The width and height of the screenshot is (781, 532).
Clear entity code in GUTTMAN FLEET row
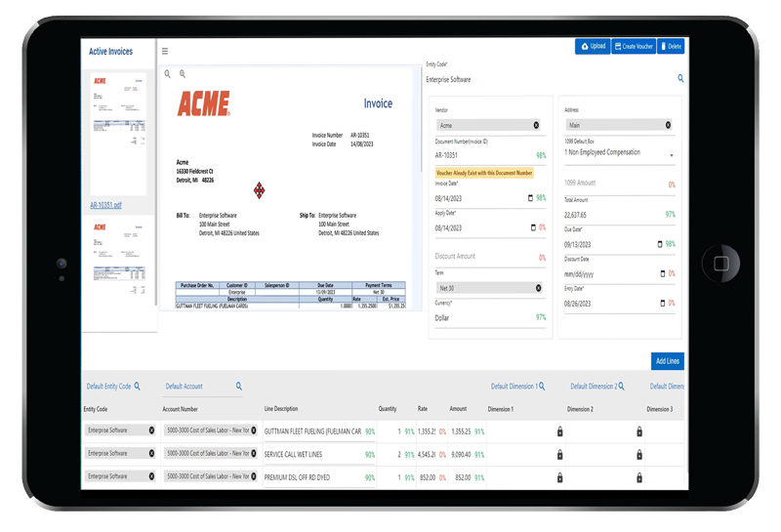(151, 430)
